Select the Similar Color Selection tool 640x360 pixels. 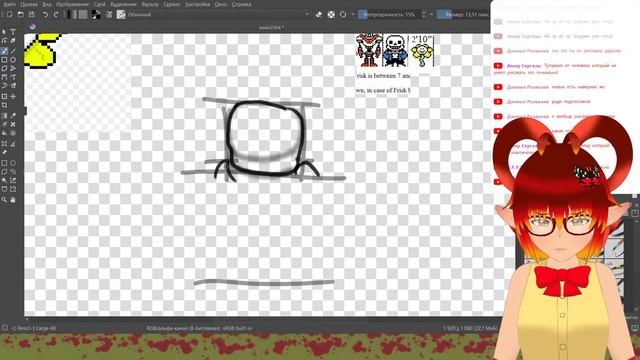coord(13,180)
